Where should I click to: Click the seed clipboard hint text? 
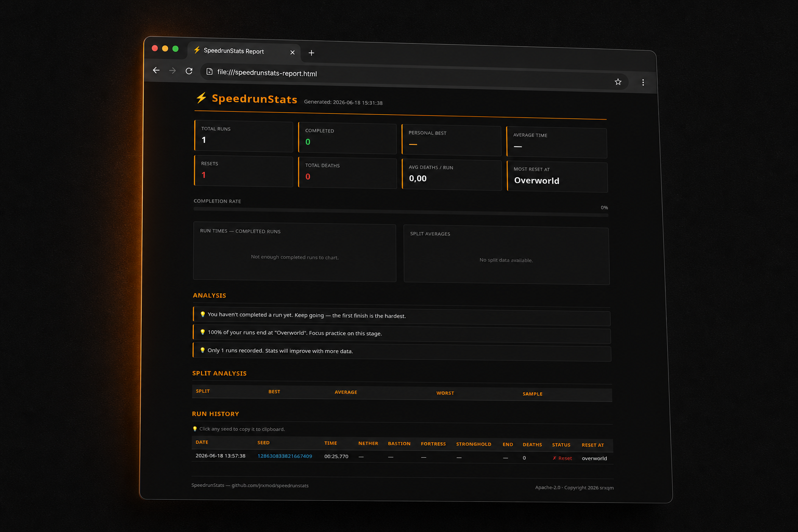pos(238,429)
